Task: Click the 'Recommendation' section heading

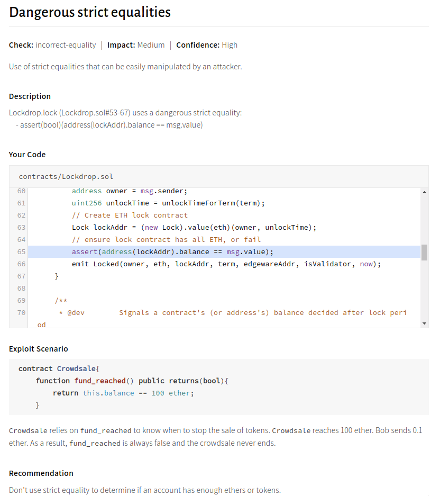Action: coord(41,473)
